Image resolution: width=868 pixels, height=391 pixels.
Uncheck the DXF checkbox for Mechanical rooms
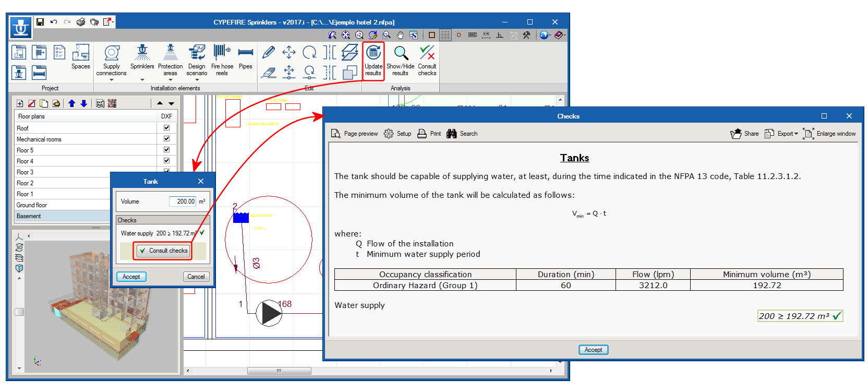tap(166, 139)
